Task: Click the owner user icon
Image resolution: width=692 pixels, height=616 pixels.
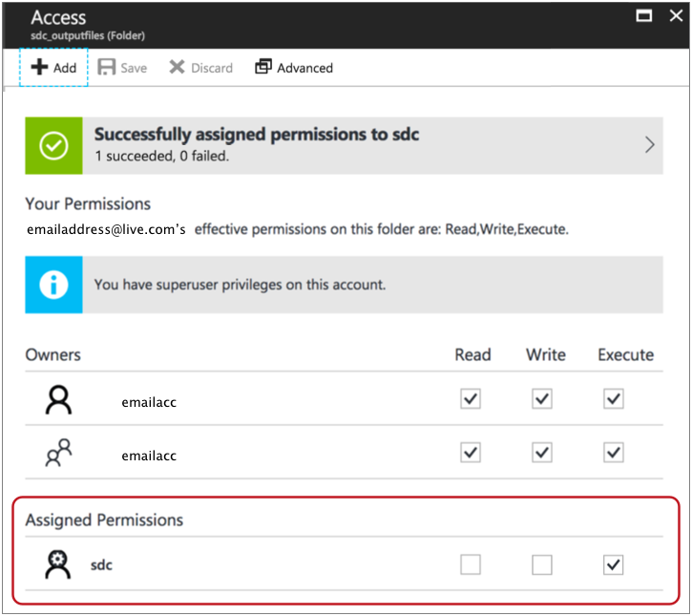Action: click(59, 401)
